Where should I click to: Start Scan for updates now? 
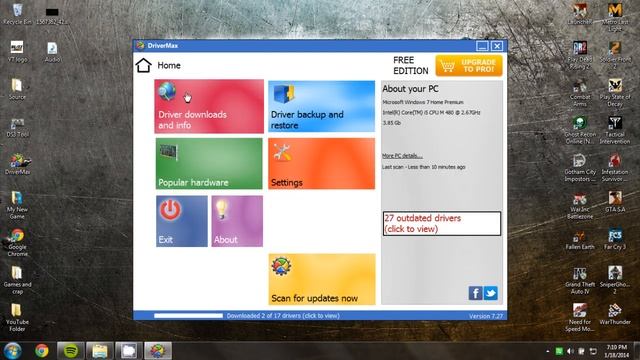click(322, 279)
